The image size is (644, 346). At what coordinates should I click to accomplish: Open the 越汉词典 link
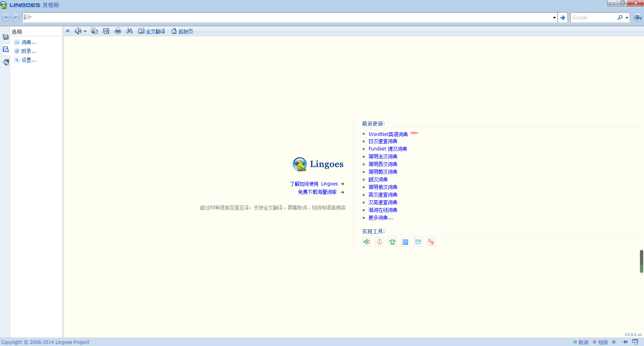click(x=378, y=179)
